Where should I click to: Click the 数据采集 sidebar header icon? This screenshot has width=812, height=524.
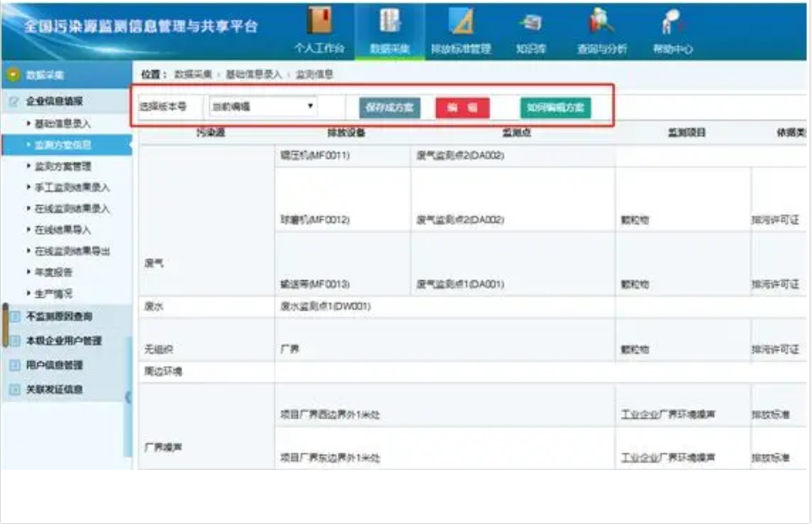click(x=13, y=75)
